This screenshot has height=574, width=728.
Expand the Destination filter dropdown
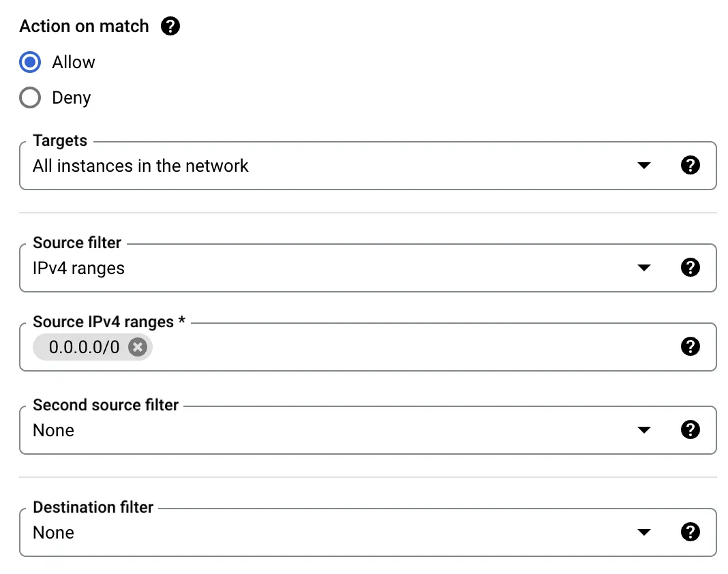point(643,532)
